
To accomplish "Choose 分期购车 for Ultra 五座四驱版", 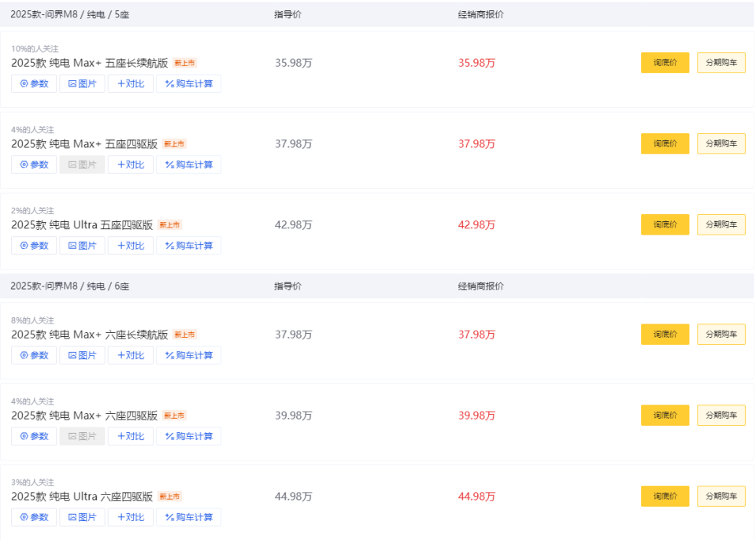I will pos(721,224).
